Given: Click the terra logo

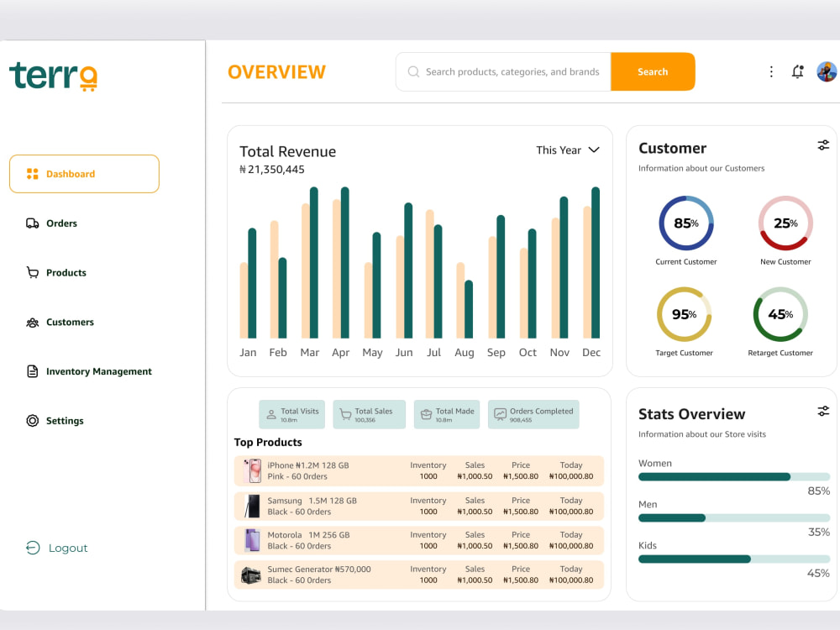Looking at the screenshot, I should click(x=54, y=76).
